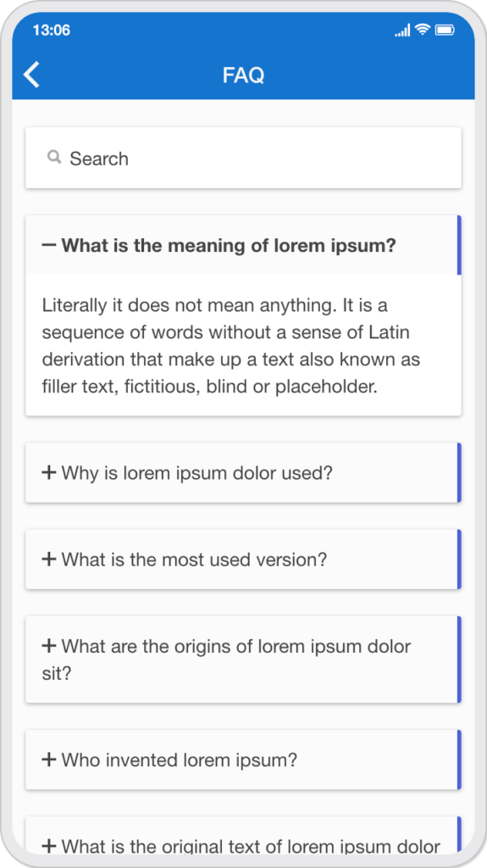Click the magnifier icon in search box

point(54,157)
